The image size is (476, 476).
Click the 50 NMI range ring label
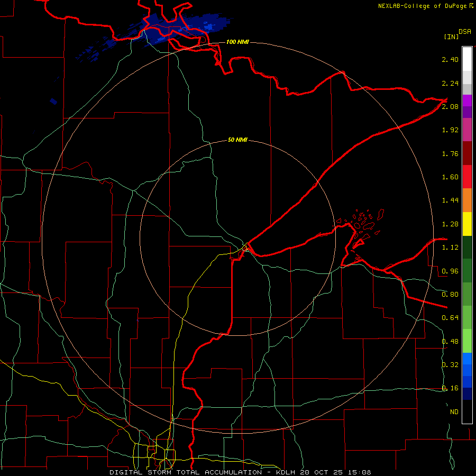(x=237, y=140)
